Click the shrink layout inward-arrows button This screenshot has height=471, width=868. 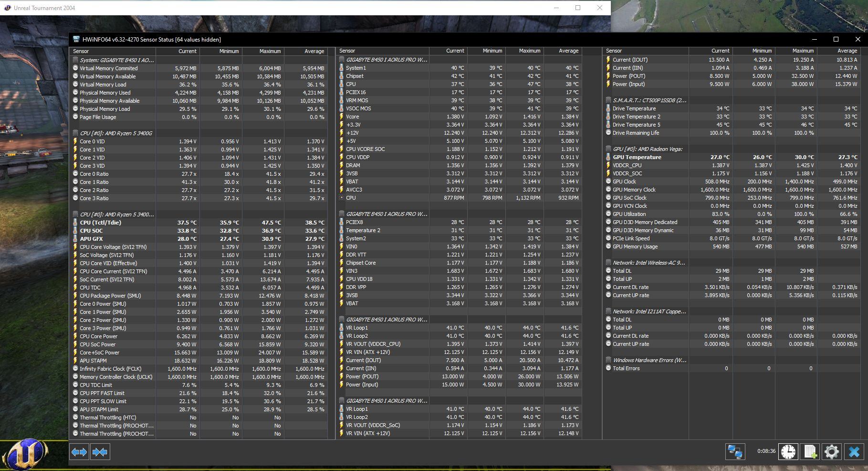pyautogui.click(x=100, y=452)
